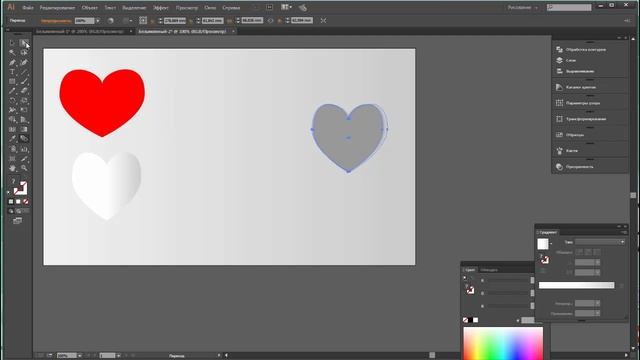Open Arrange Documents dropdown in top bar
The height and width of the screenshot is (360, 640).
tap(286, 7)
